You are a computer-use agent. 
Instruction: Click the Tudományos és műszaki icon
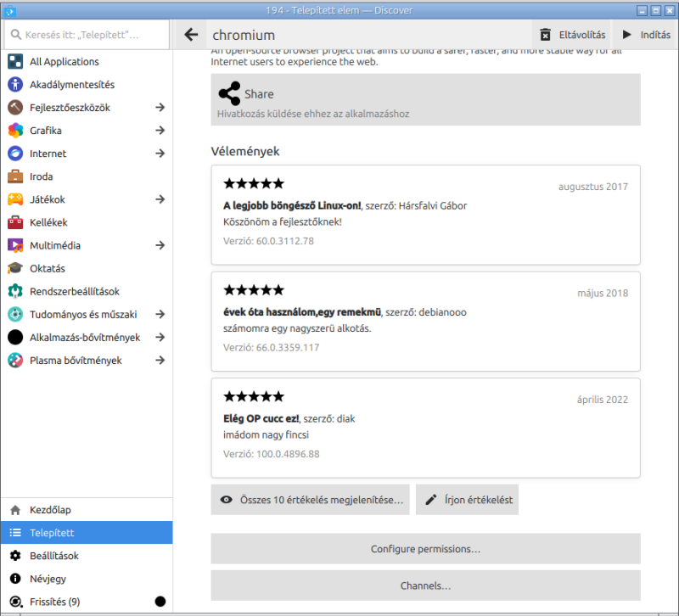click(x=15, y=314)
